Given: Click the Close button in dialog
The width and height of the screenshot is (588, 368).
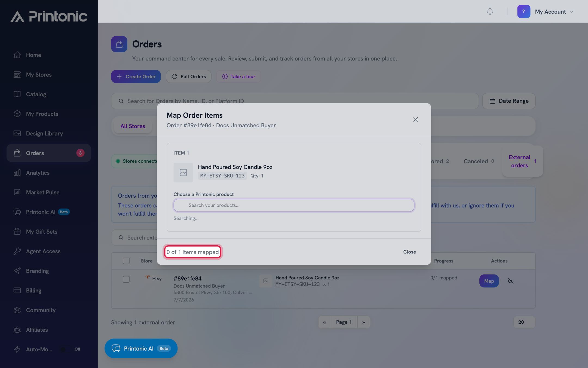Looking at the screenshot, I should click(x=409, y=252).
